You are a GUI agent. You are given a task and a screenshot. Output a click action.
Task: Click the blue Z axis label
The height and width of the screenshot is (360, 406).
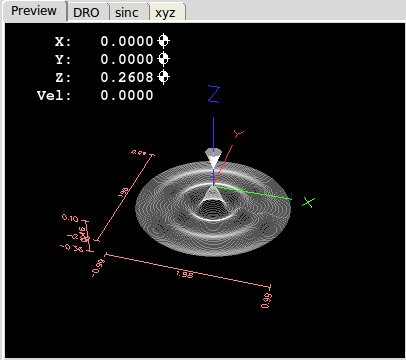click(214, 94)
